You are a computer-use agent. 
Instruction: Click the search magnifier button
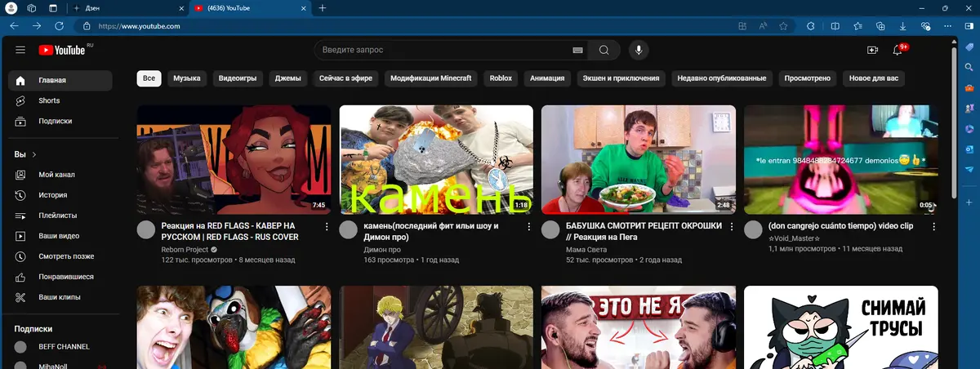pos(604,50)
